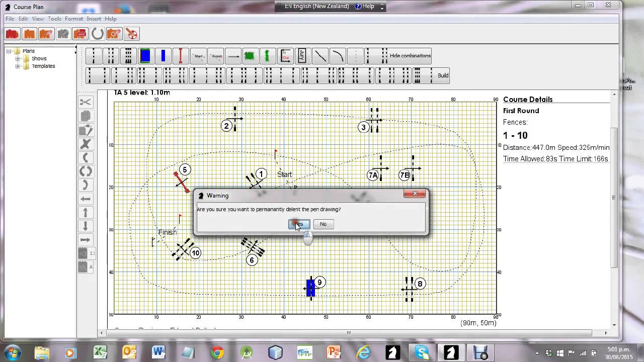Click the paste tool in side toolbar
Viewport: 644px width, 362px height.
point(86,130)
